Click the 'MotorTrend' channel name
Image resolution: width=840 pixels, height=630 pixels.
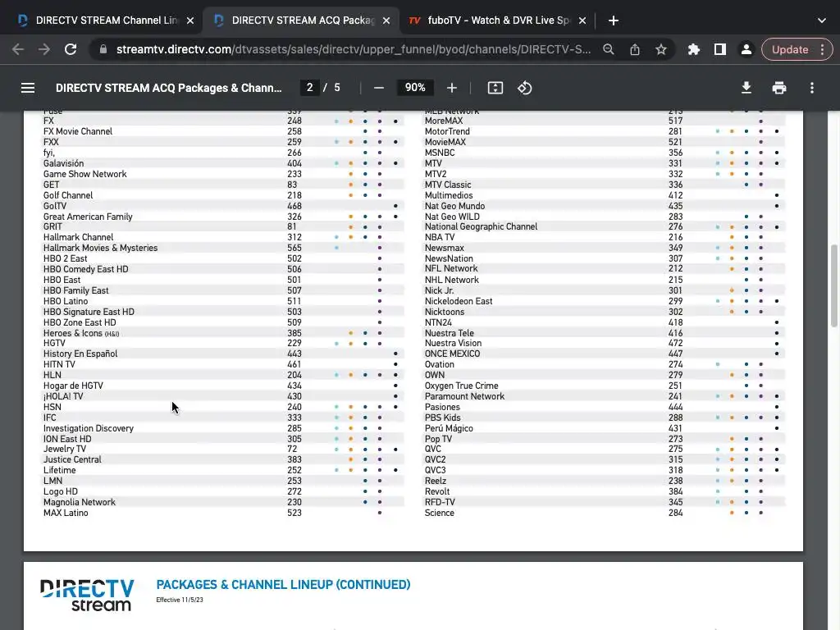click(447, 131)
